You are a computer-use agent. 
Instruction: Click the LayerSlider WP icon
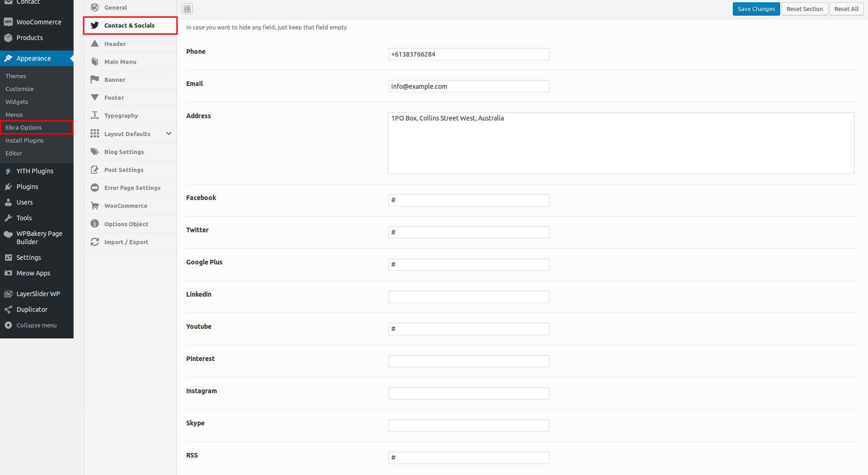[8, 294]
